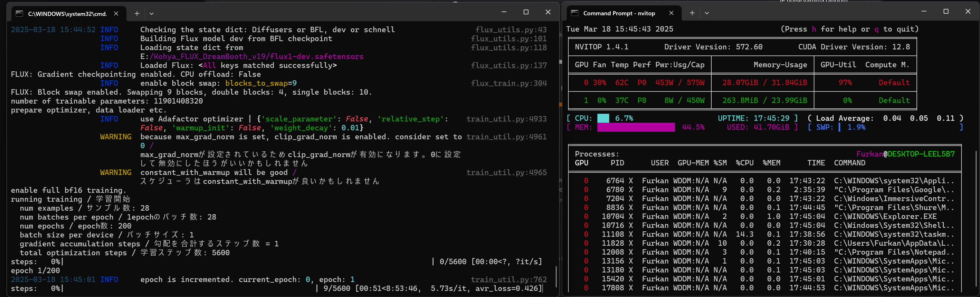Click flux_train.py:304 source reference

coord(509,83)
